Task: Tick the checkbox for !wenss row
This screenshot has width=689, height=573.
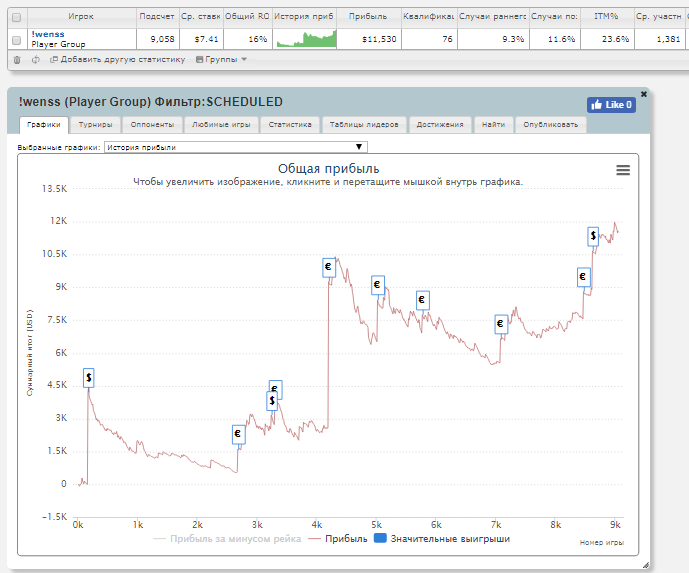Action: (x=16, y=39)
